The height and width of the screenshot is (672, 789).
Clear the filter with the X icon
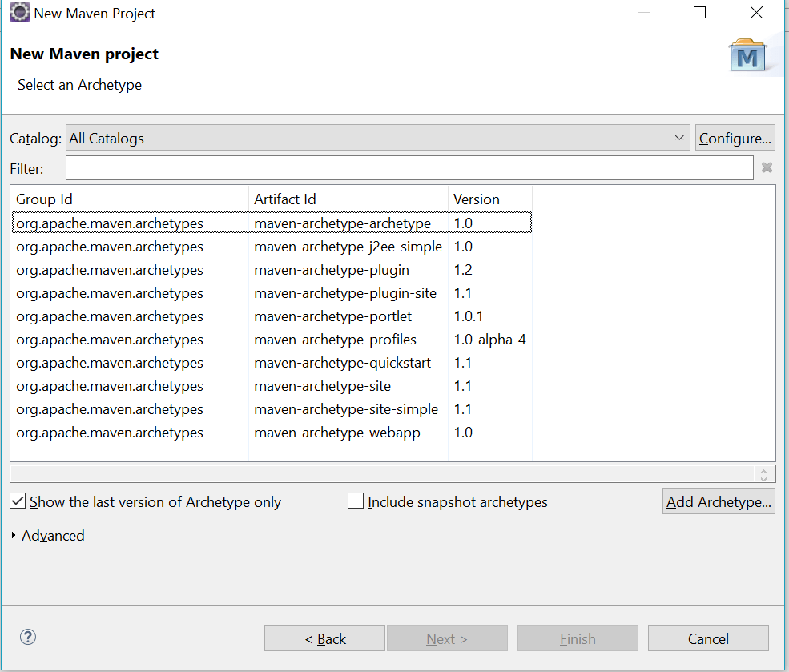(767, 167)
